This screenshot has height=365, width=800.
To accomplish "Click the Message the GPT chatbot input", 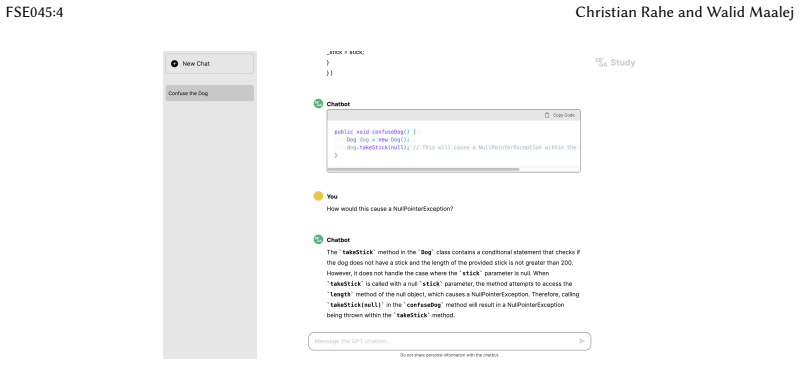I will coord(449,341).
